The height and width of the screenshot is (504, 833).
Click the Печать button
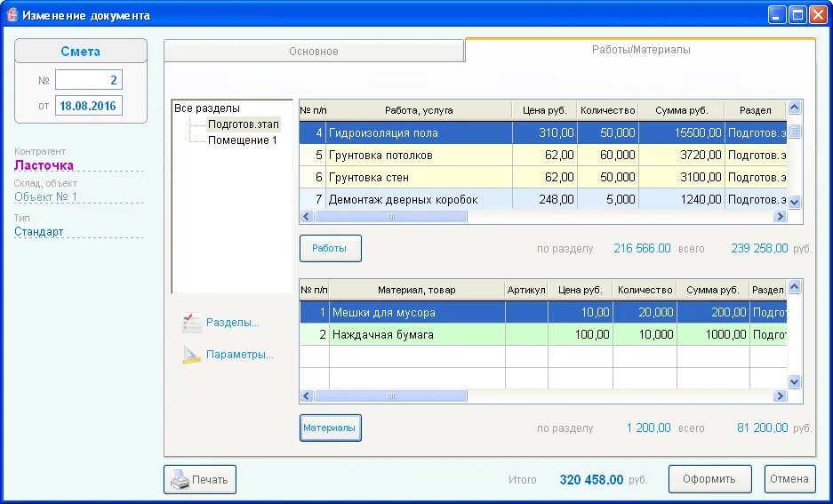200,480
